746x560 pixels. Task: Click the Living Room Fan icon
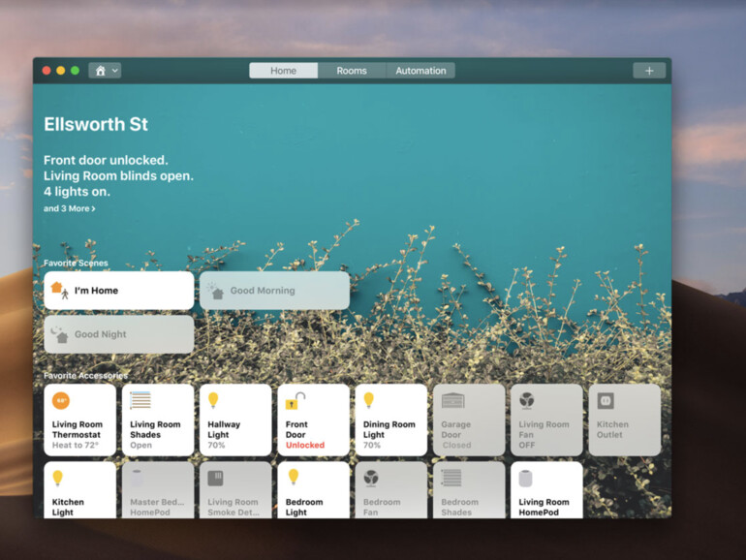[527, 400]
